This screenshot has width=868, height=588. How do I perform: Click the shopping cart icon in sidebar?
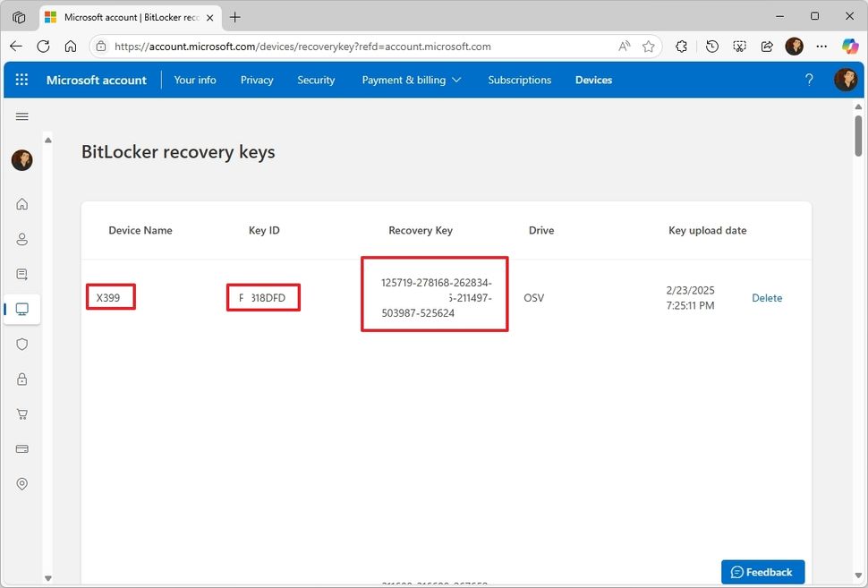click(x=21, y=413)
